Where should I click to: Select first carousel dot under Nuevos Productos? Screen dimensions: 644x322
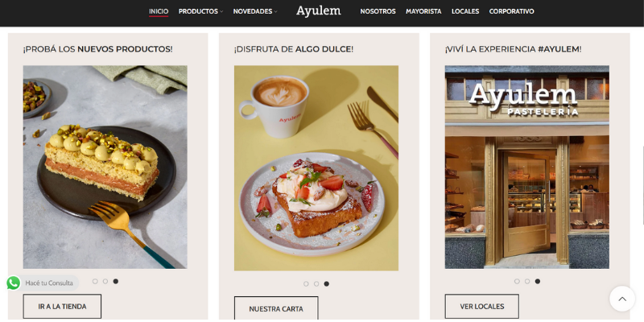95,281
